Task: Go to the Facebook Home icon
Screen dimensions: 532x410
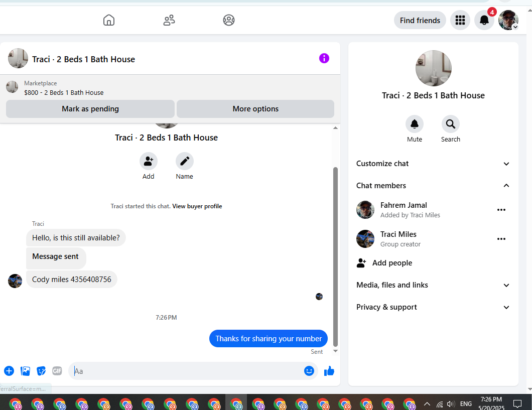Action: pos(108,20)
